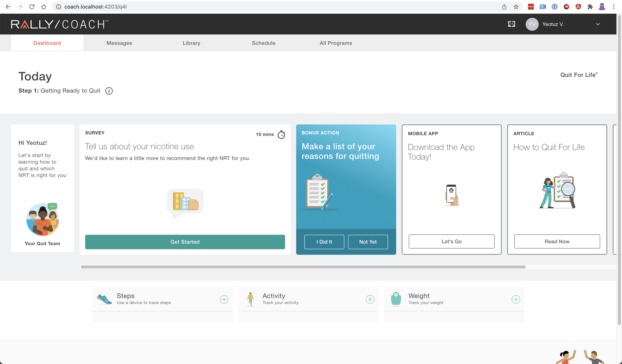Bookmark this page with star icon
The height and width of the screenshot is (364, 622).
[x=516, y=7]
